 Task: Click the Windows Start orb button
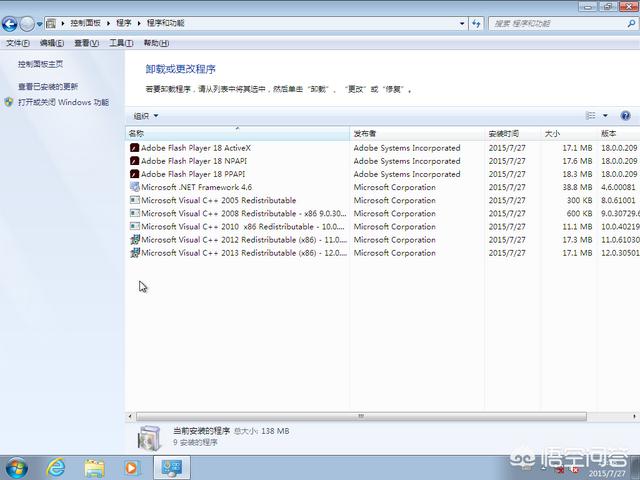click(x=17, y=467)
